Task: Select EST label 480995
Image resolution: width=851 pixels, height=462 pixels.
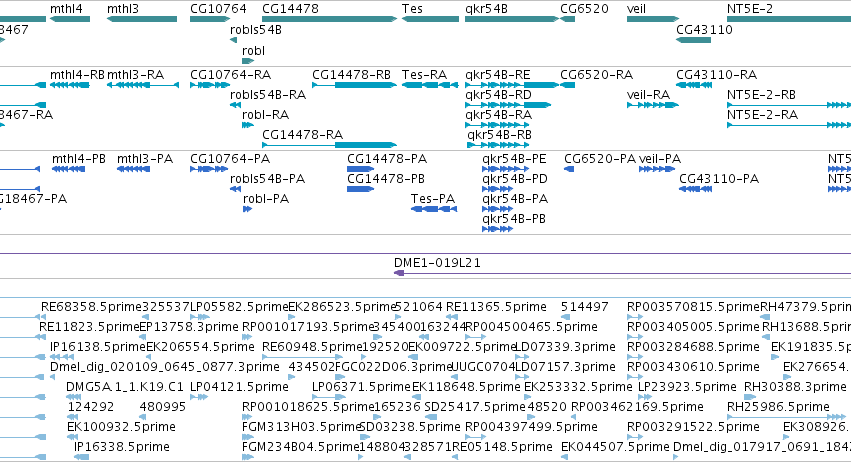Action: click(x=163, y=407)
